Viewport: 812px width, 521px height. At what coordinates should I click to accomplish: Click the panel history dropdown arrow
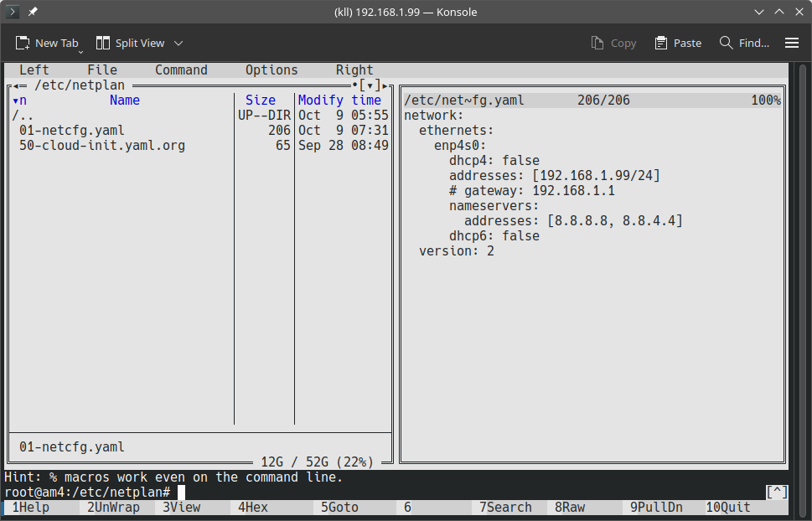[x=370, y=85]
